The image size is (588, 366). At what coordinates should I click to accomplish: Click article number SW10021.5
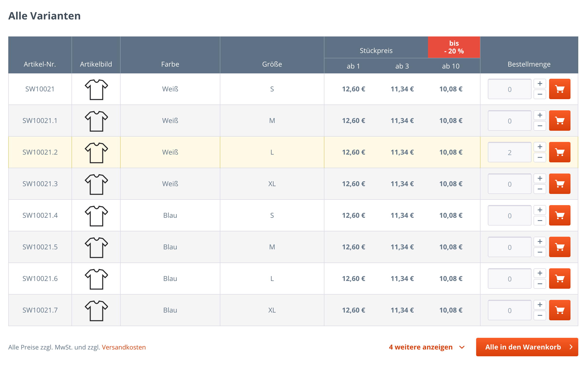[40, 247]
